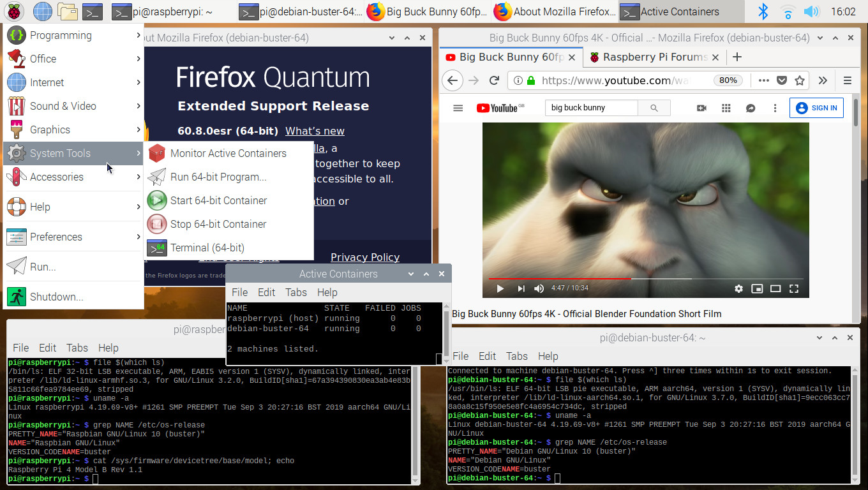868x490 pixels.
Task: Switch video to full screen
Action: (794, 288)
